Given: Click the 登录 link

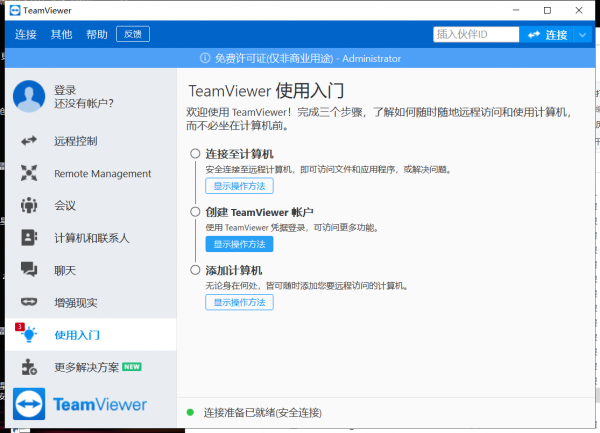Looking at the screenshot, I should 65,90.
